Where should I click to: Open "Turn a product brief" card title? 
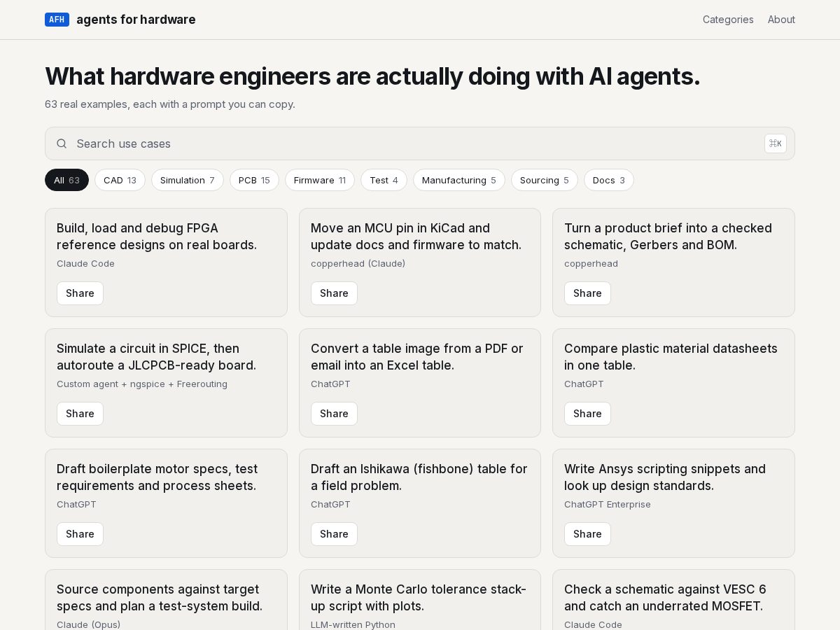coord(668,237)
